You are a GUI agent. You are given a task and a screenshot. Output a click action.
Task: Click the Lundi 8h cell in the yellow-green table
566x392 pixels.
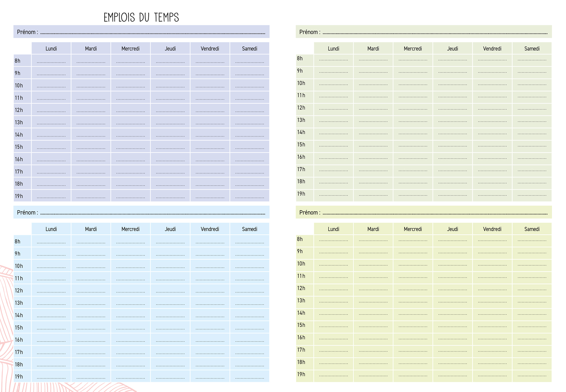[x=333, y=240]
